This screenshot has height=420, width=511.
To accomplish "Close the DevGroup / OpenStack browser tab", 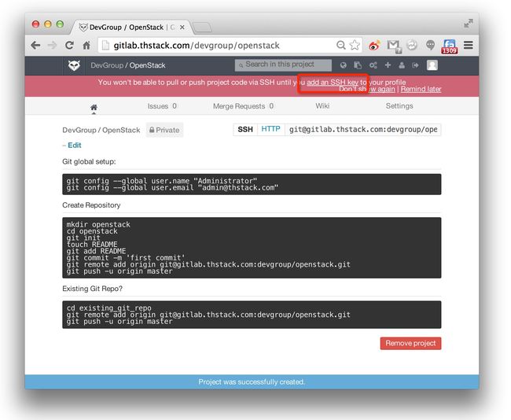I will coord(182,28).
